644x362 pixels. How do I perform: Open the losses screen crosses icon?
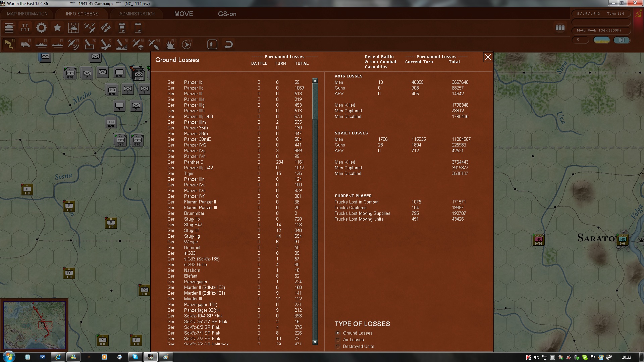pos(25,28)
